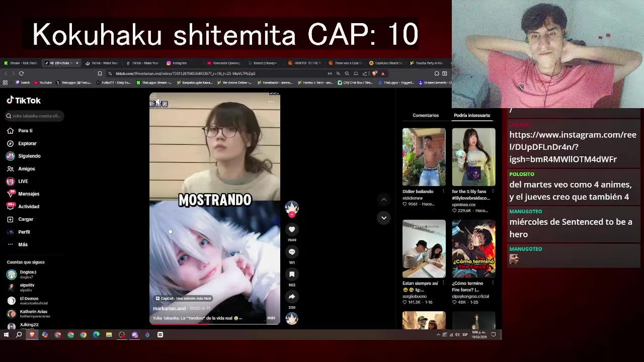Image resolution: width=644 pixels, height=362 pixels.
Task: Open markarian.and creator profile link
Action: [x=169, y=308]
